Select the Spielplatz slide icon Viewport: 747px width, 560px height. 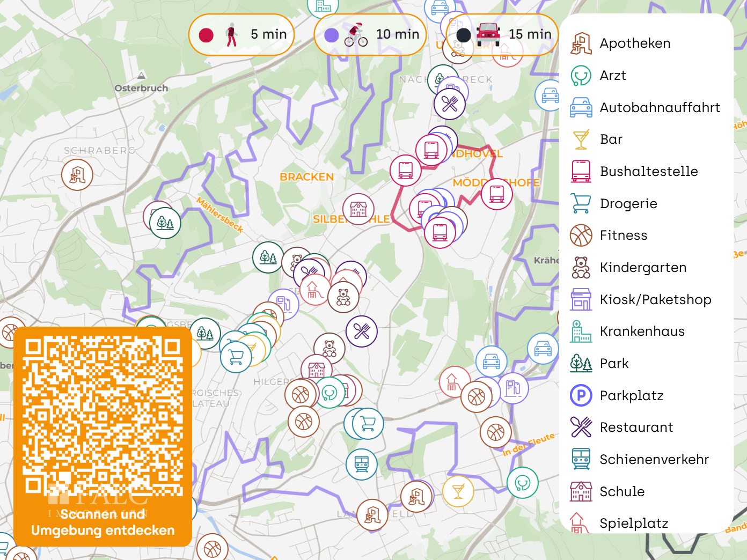(581, 523)
